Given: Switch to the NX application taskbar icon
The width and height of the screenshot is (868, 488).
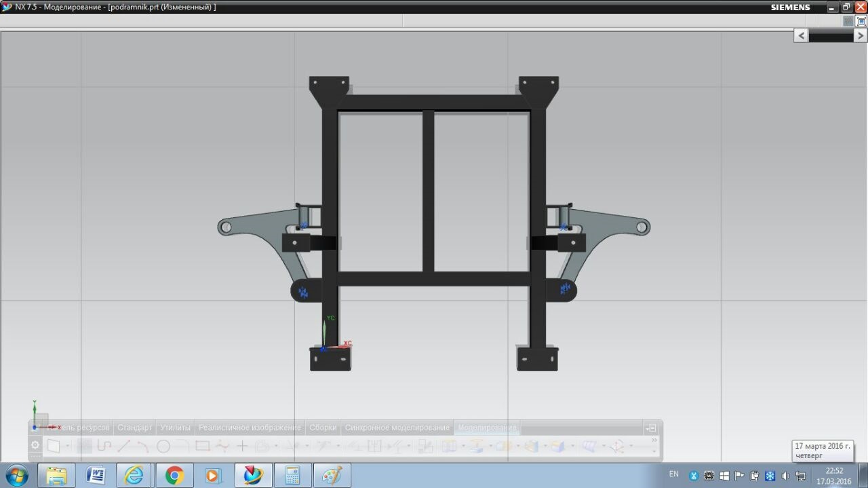Looking at the screenshot, I should [253, 476].
